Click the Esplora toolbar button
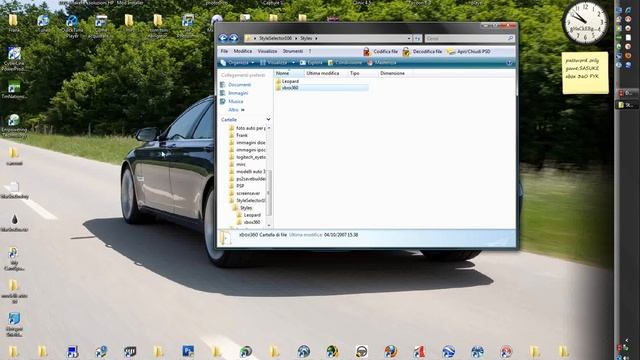 point(311,62)
